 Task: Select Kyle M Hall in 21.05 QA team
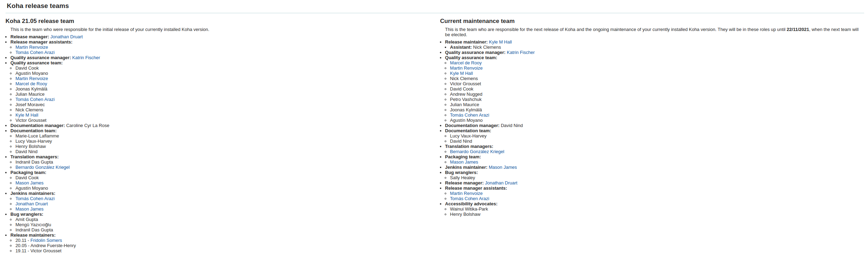coord(27,115)
